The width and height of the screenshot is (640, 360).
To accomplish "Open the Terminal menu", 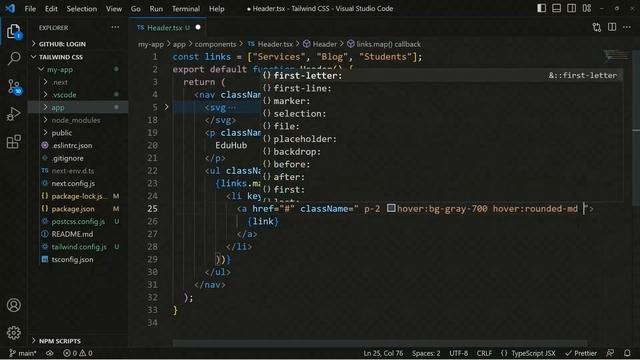I will (x=186, y=9).
